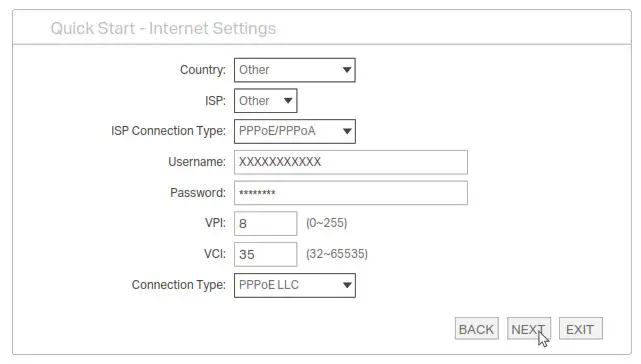Click the arrow beside PPPoE LLC

(347, 285)
